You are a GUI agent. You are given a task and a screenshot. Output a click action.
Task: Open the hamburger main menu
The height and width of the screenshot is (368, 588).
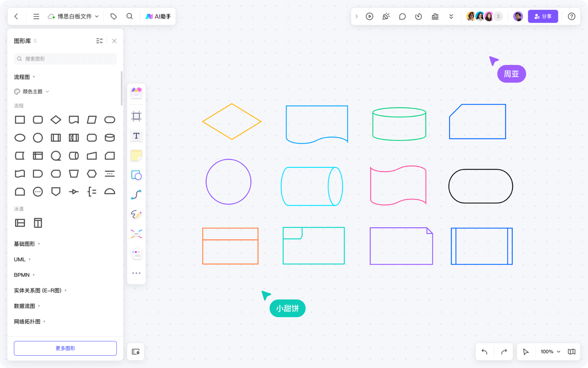pyautogui.click(x=36, y=17)
